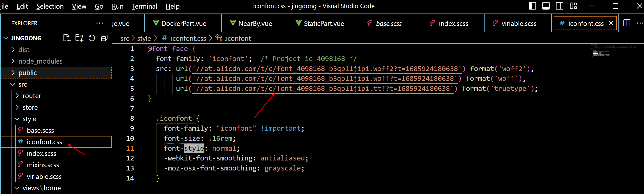Click the Sass icon next to base.scss in tree
This screenshot has width=644, height=194.
(x=20, y=130)
